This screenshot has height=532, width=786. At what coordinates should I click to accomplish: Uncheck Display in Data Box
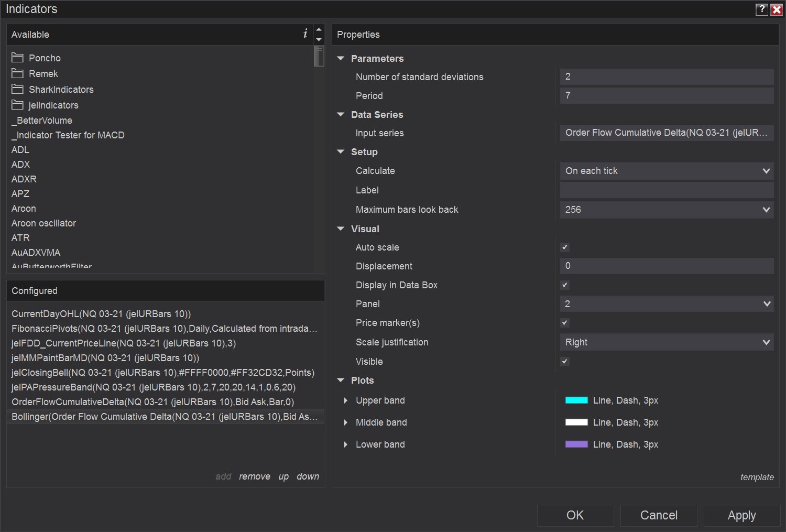[x=565, y=285]
